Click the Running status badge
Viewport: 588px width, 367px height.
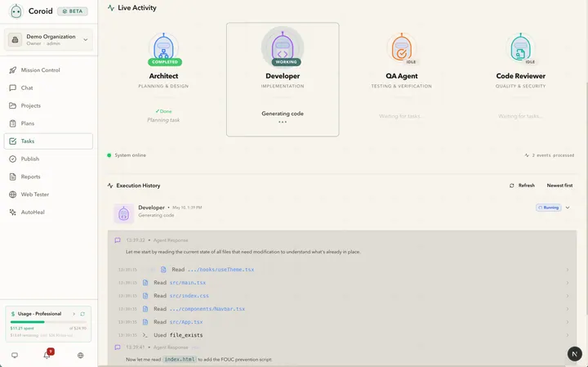click(x=548, y=208)
